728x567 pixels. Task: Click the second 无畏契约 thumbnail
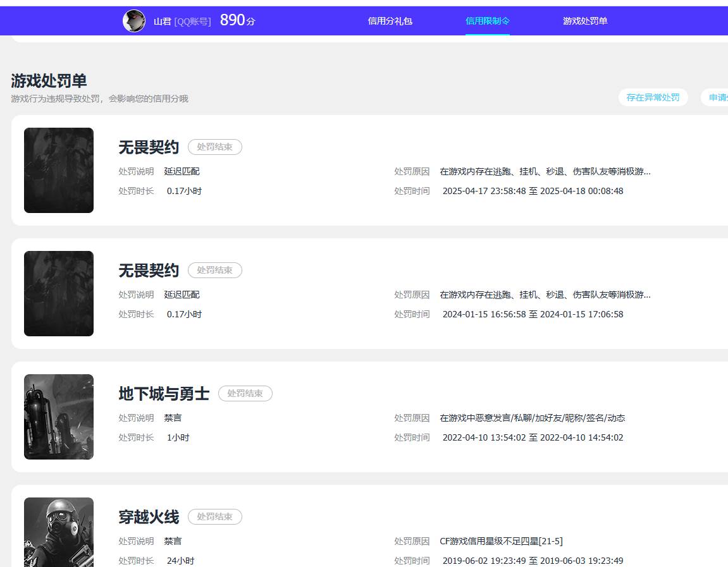(58, 293)
